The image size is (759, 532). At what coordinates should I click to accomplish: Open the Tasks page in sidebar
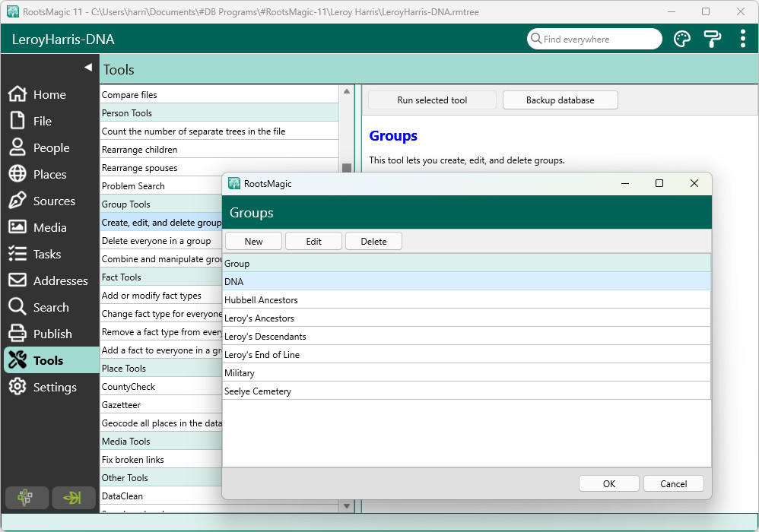click(50, 254)
